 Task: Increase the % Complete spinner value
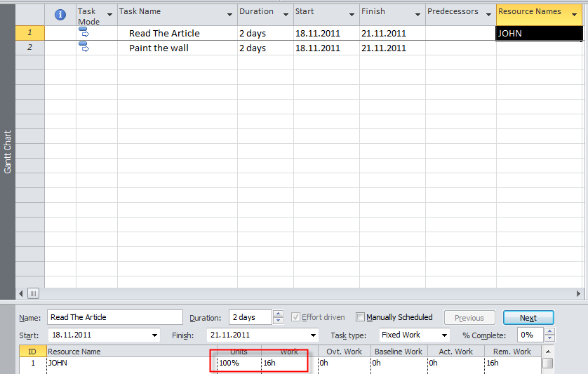(x=549, y=332)
